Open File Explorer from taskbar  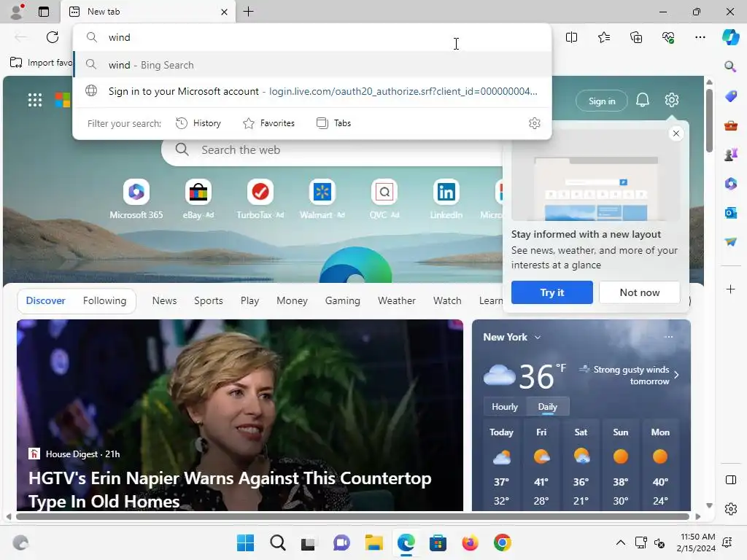tap(373, 542)
